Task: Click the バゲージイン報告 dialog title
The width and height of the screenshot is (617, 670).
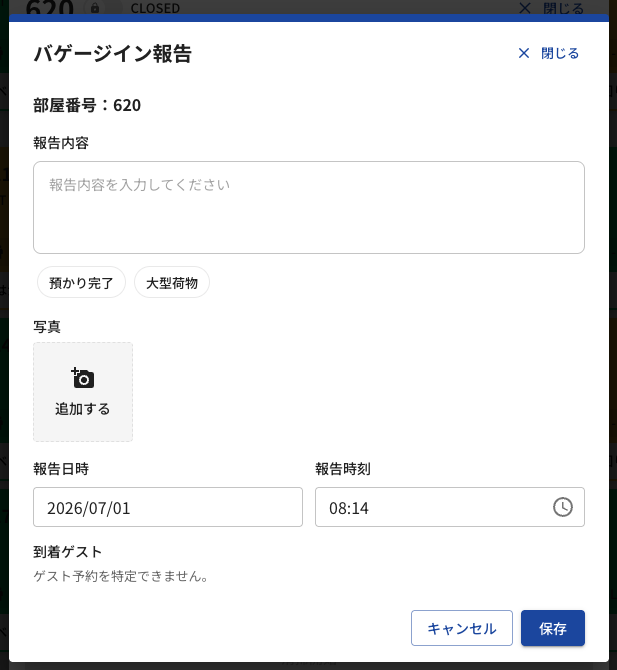Action: click(113, 54)
